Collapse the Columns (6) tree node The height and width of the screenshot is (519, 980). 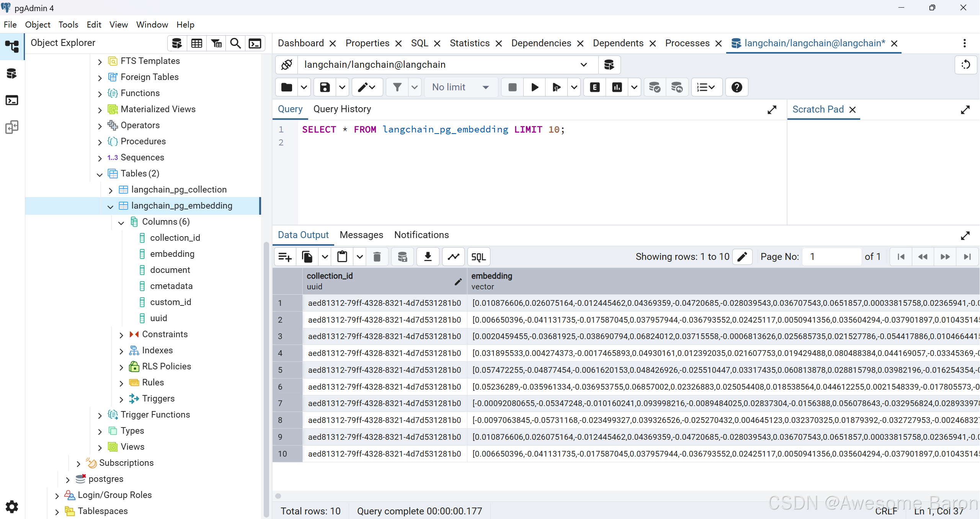coord(121,222)
